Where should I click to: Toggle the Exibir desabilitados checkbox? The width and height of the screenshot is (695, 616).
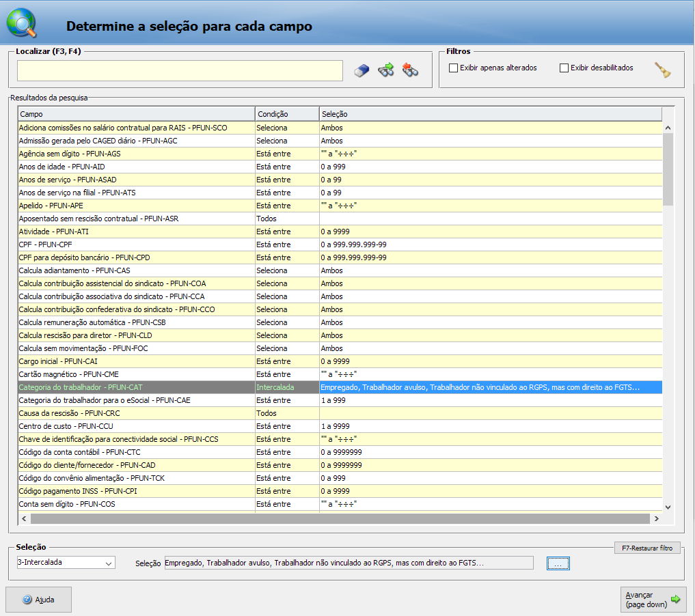coord(564,68)
